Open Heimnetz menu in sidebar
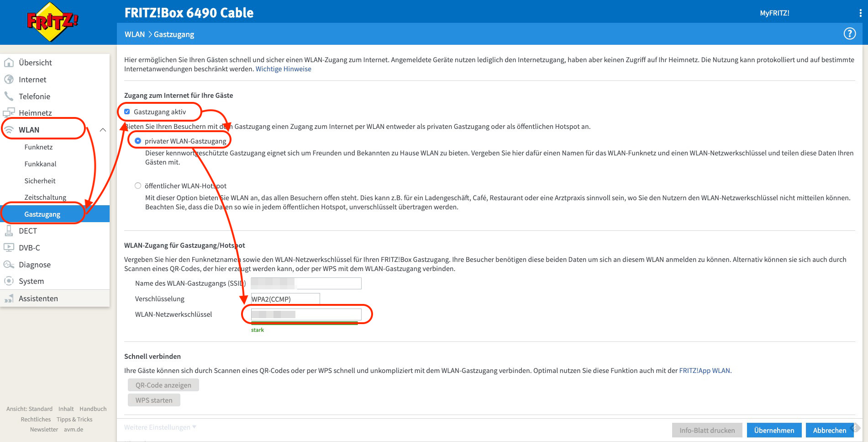 (35, 113)
